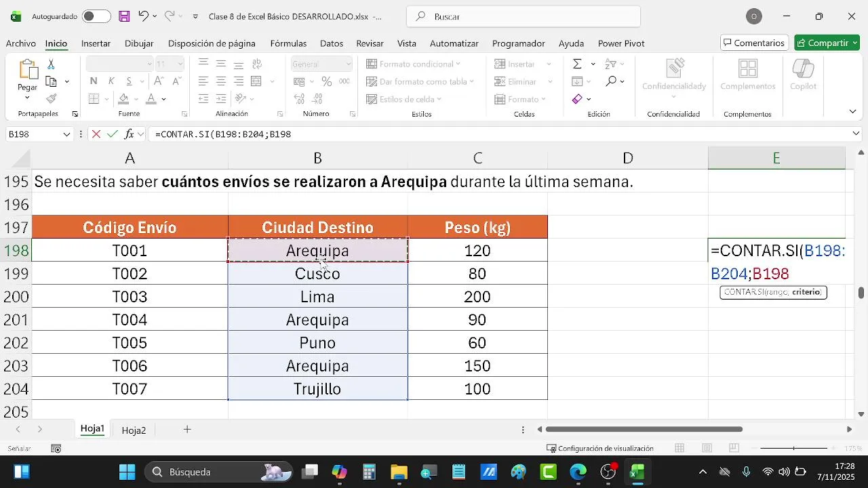This screenshot has width=868, height=488.
Task: Click the Insert Function fx icon
Action: 129,134
